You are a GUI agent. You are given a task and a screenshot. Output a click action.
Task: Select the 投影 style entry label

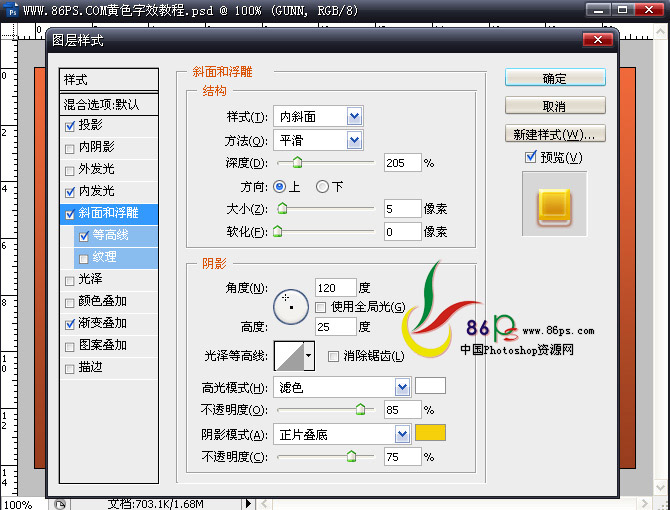click(x=90, y=125)
